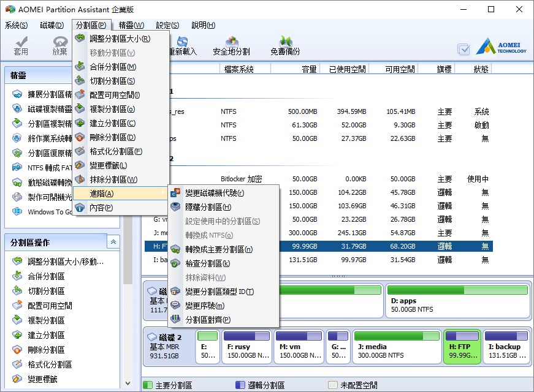
Task: Select the 300.00GB capacity table row
Action: [319, 233]
